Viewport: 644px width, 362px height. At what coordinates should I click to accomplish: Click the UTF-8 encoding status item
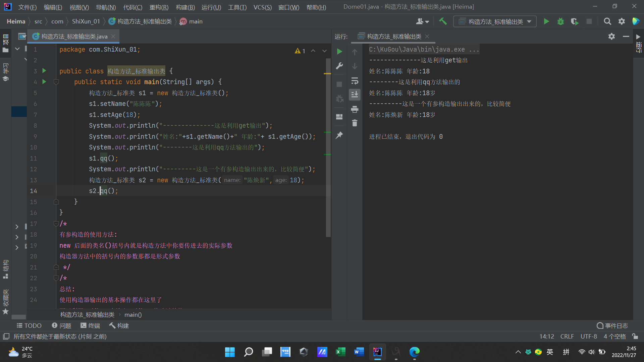pos(588,336)
